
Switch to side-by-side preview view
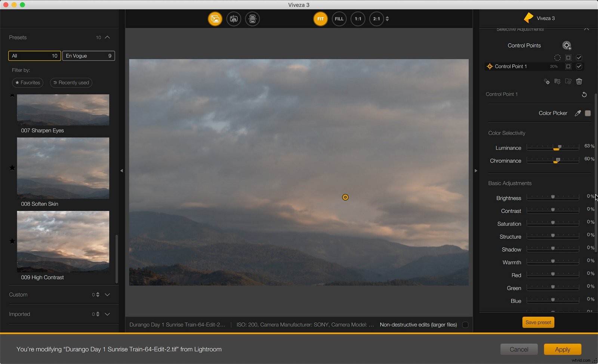[x=252, y=19]
